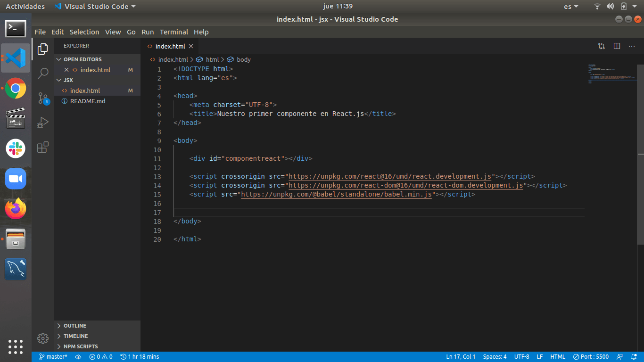
Task: Click the Synchronize Changes cloud icon
Action: (x=78, y=357)
